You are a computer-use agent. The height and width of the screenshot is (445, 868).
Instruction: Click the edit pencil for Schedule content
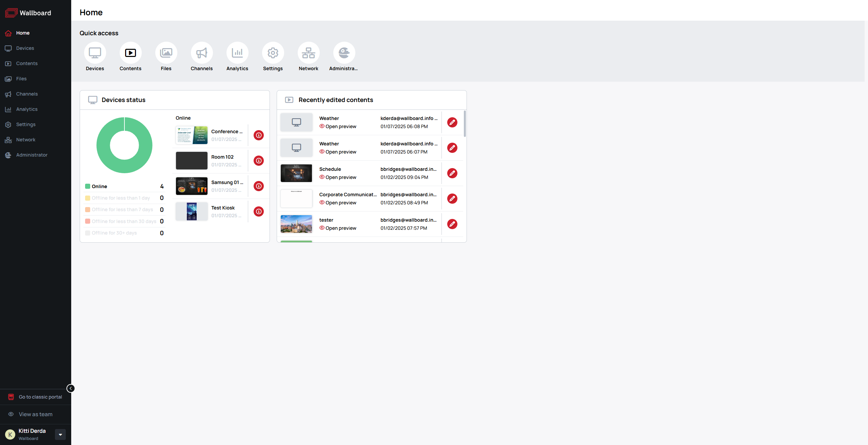pyautogui.click(x=452, y=173)
